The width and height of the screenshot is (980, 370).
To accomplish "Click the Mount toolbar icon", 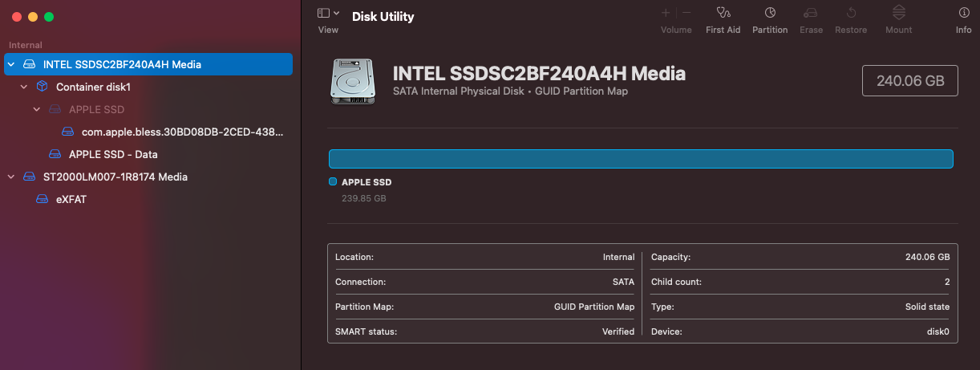I will click(899, 13).
